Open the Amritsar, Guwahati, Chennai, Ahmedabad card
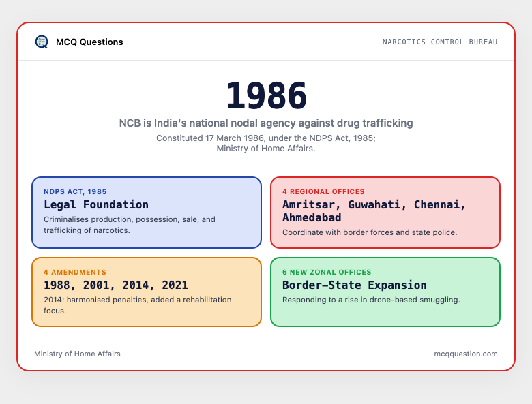Image resolution: width=532 pixels, height=404 pixels. click(385, 213)
